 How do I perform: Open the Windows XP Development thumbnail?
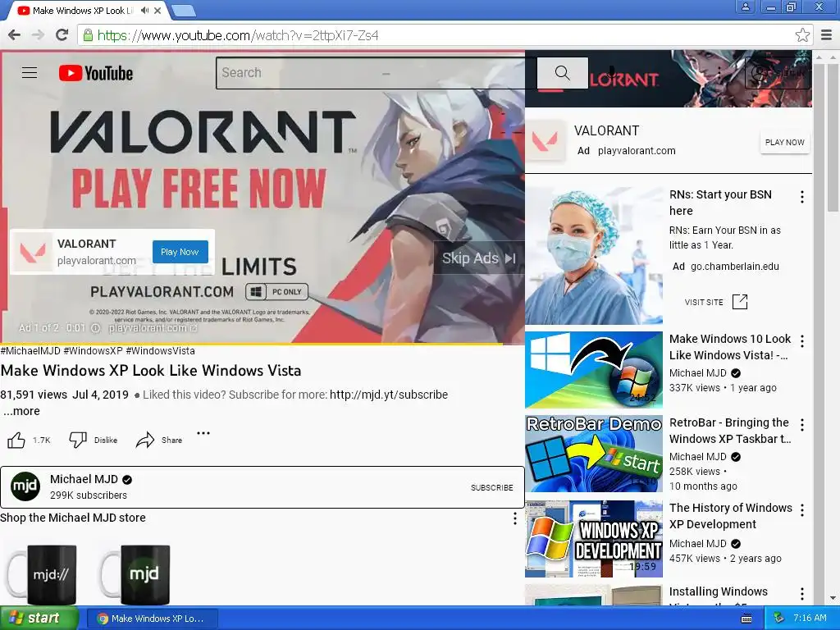point(594,538)
